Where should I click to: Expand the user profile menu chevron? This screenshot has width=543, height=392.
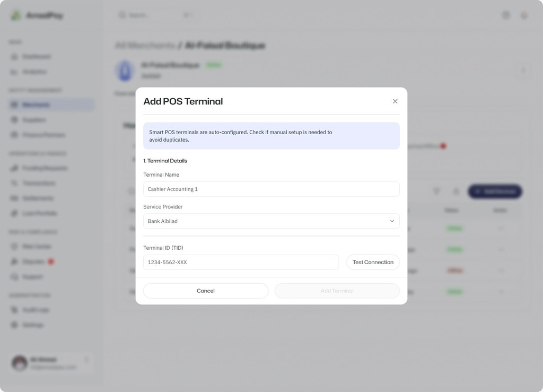(86, 360)
